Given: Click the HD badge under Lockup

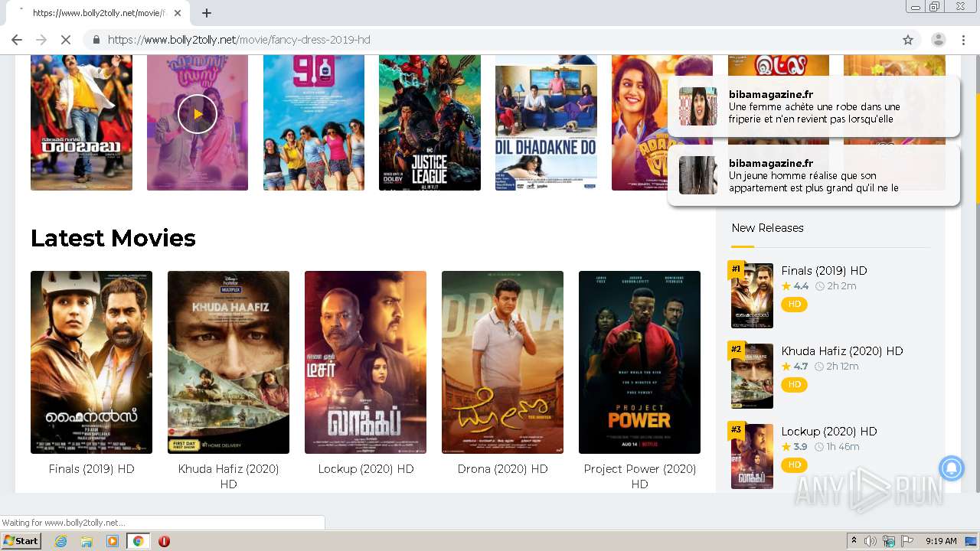Looking at the screenshot, I should point(794,465).
